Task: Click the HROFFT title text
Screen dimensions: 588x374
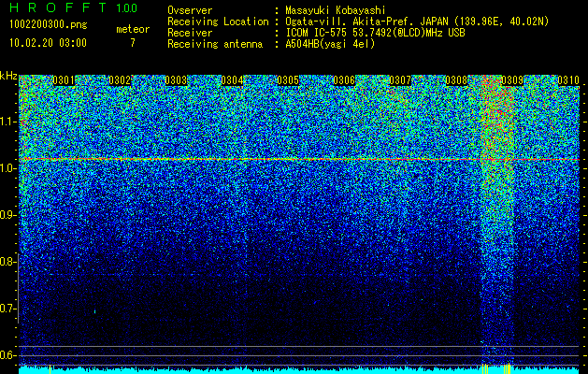Action: (58, 7)
